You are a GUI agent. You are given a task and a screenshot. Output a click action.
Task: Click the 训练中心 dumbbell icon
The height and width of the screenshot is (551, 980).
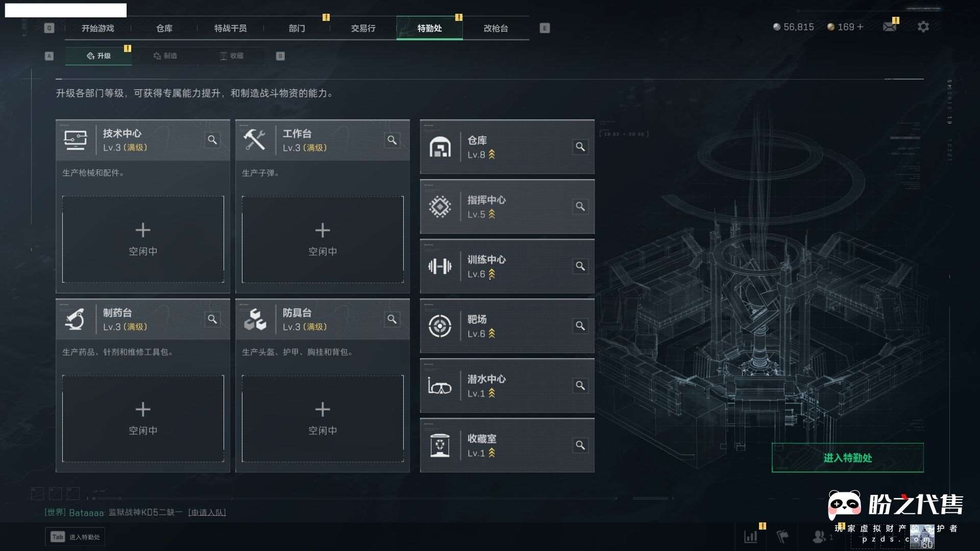coord(439,266)
